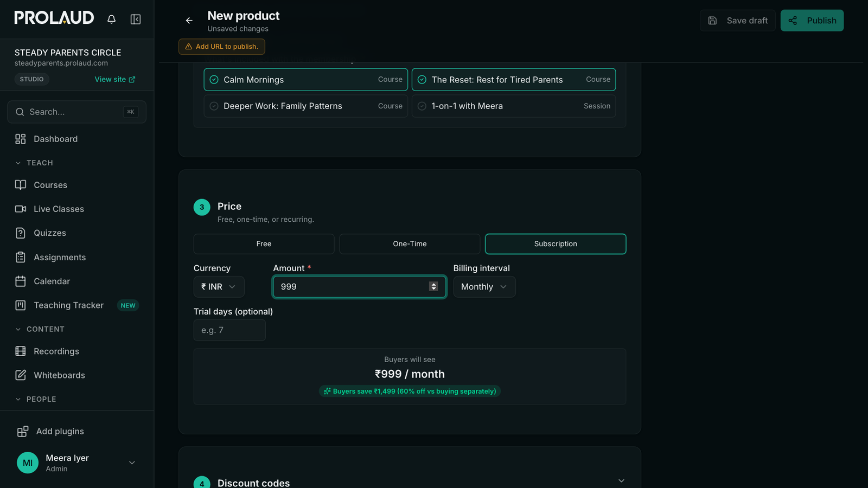Click the Publish share icon
The width and height of the screenshot is (868, 488).
pos(793,21)
